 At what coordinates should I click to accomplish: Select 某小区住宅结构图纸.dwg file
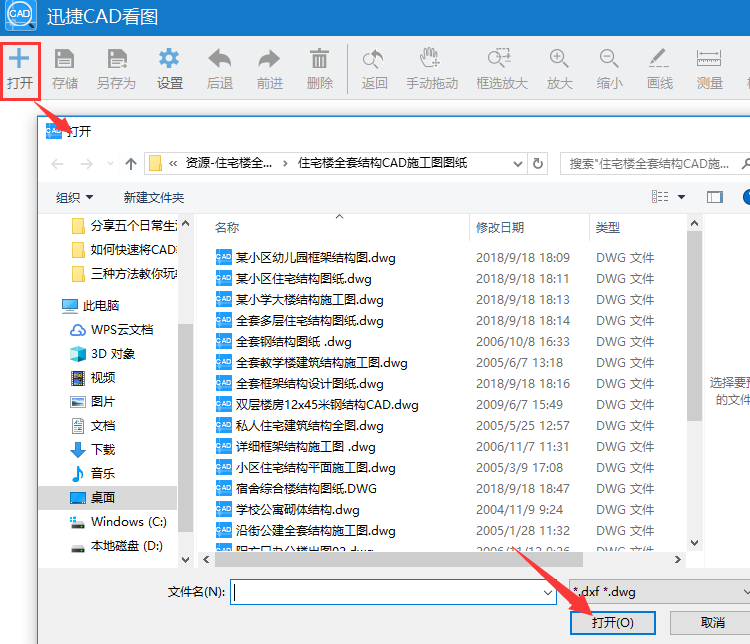point(294,278)
